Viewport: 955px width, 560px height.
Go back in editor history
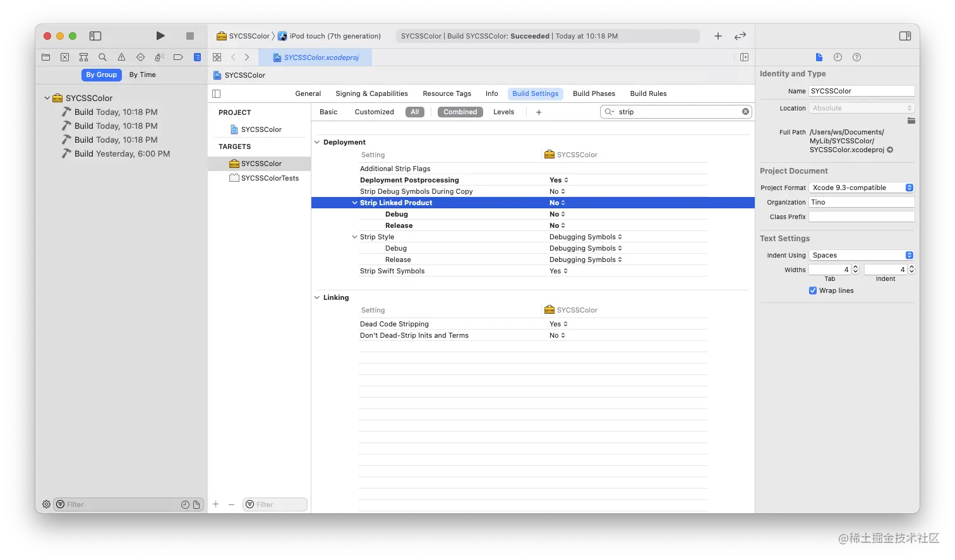pos(233,57)
